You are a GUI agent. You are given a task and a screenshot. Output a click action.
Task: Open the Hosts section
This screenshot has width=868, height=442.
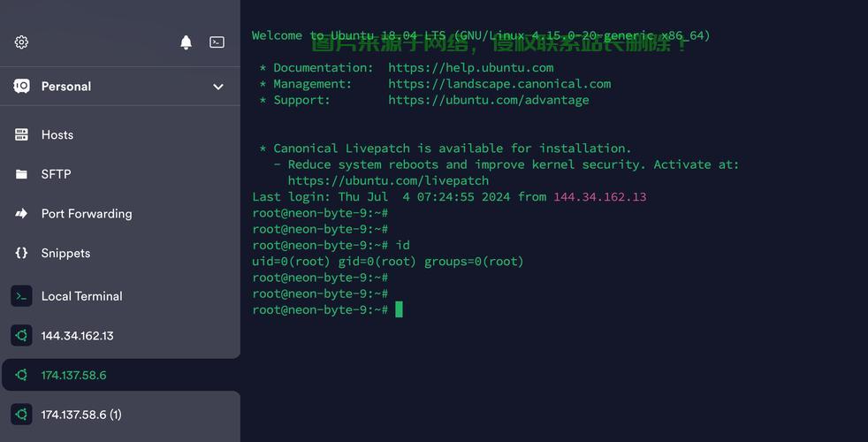[x=57, y=134]
